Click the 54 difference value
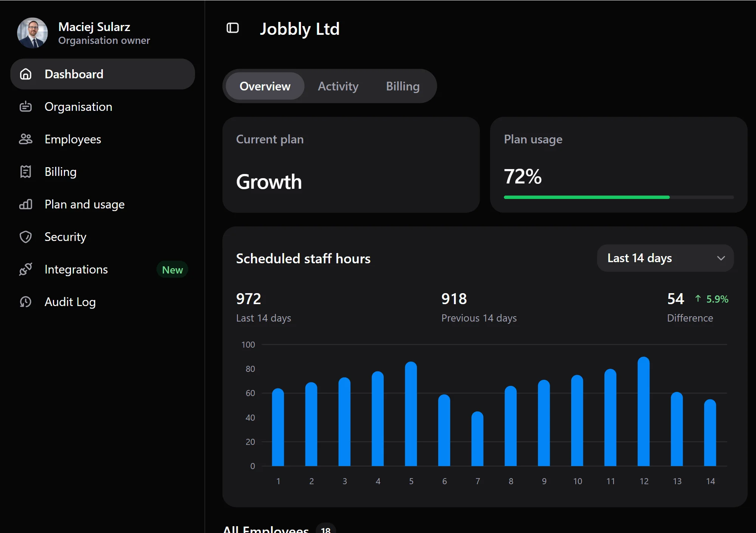This screenshot has height=533, width=756. 675,299
